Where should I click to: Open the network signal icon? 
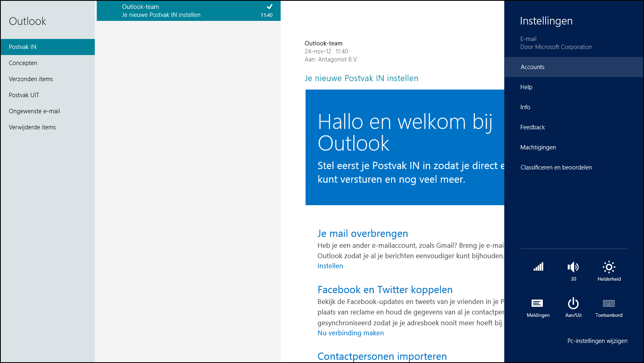pos(538,267)
